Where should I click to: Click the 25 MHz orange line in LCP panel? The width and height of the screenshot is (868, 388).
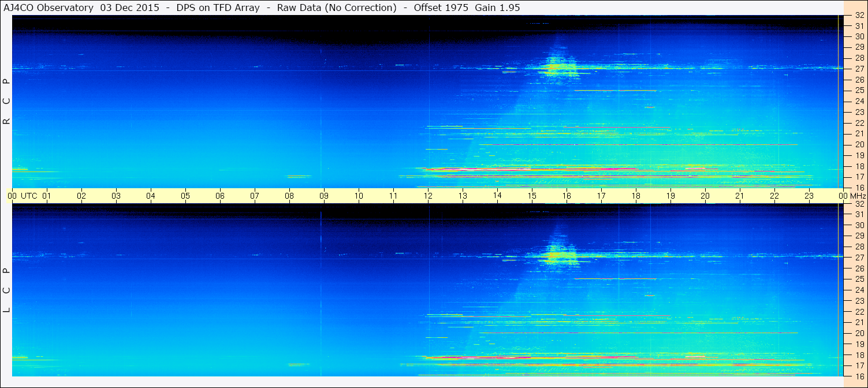tap(616, 279)
